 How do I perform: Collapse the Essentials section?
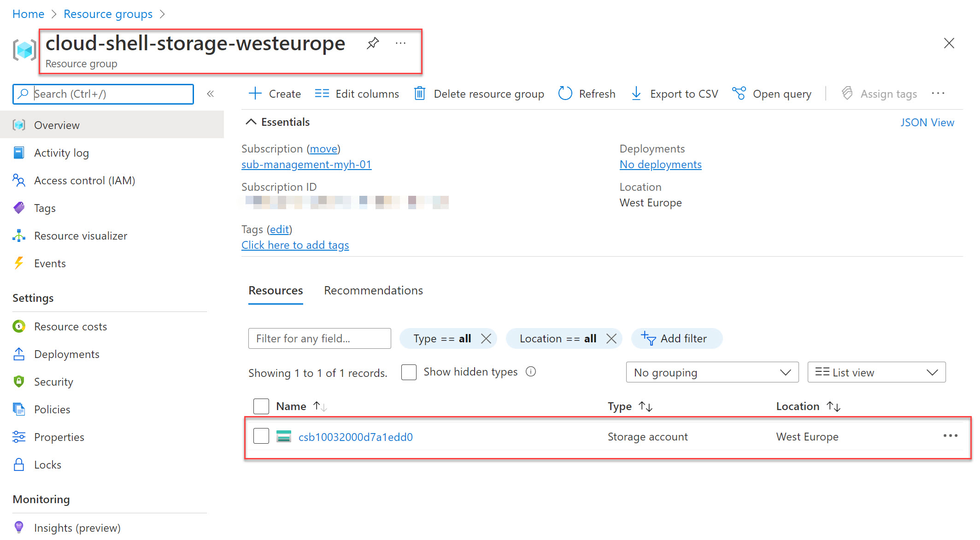point(251,121)
